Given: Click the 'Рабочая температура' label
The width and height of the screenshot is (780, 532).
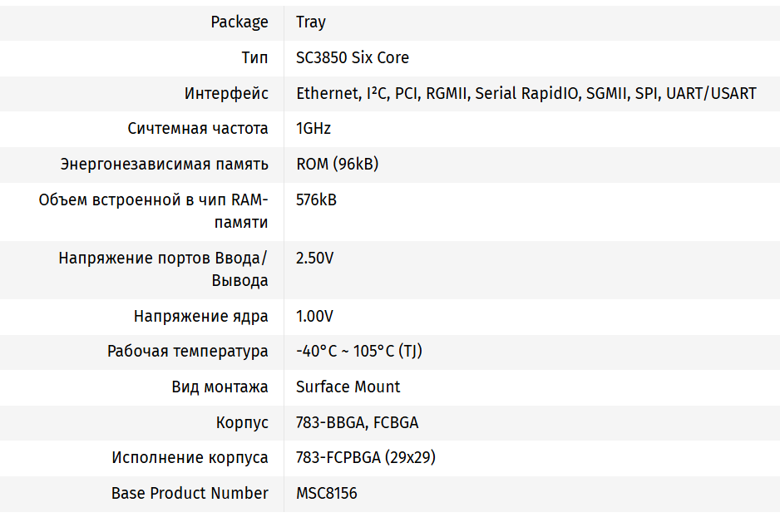Looking at the screenshot, I should [x=188, y=352].
